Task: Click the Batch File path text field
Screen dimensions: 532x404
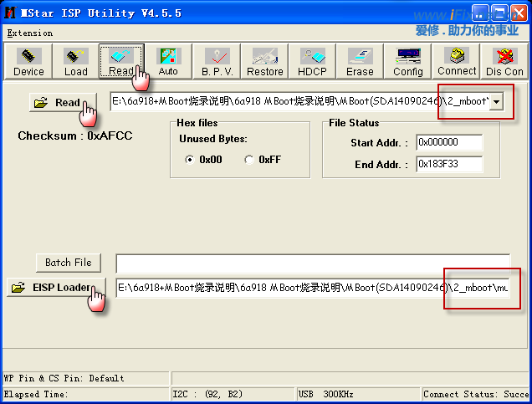Action: [x=312, y=263]
